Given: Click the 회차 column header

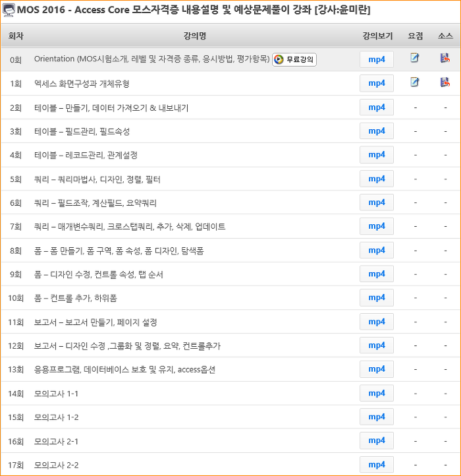Looking at the screenshot, I should (16, 36).
